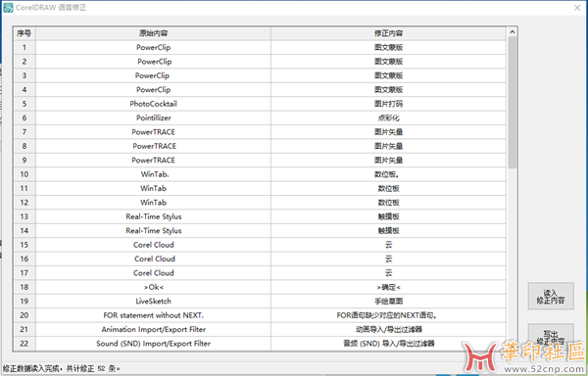
Task: Select PowerTRACE in row 7
Action: (153, 132)
